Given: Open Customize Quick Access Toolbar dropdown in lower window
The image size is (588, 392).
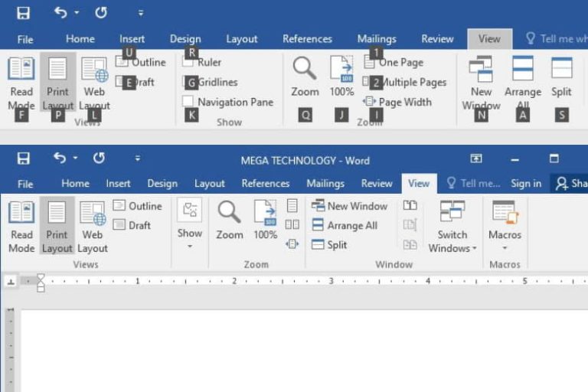Looking at the screenshot, I should (x=138, y=158).
